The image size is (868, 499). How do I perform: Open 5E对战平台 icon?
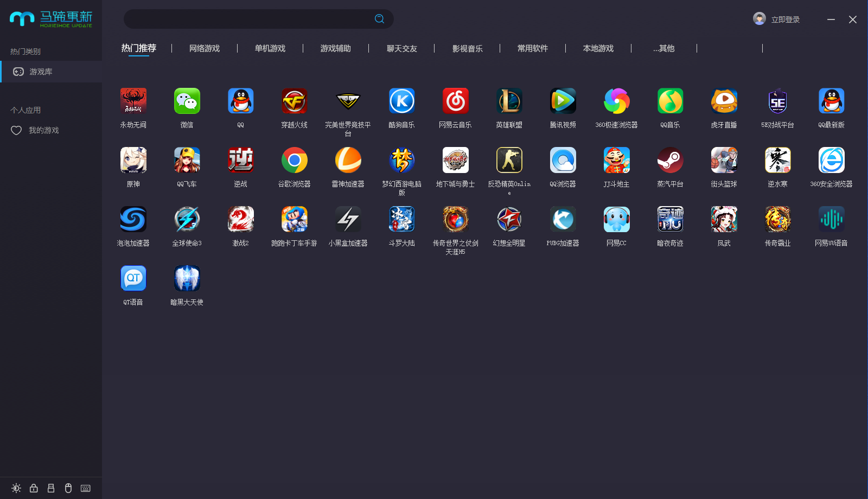pyautogui.click(x=777, y=101)
